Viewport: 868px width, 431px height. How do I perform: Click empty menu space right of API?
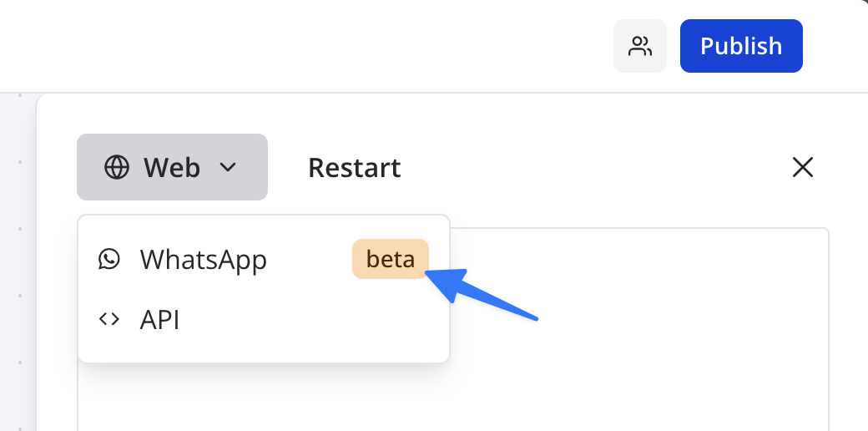coord(334,319)
